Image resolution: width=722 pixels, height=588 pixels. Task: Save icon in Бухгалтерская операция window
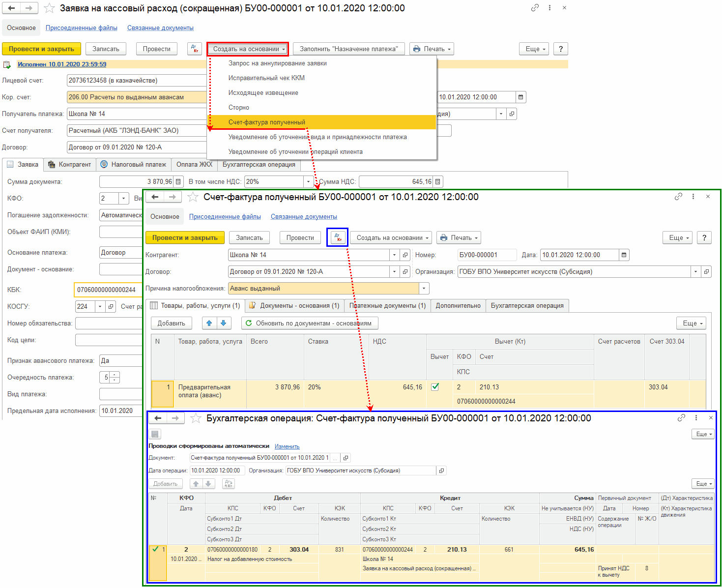[155, 434]
